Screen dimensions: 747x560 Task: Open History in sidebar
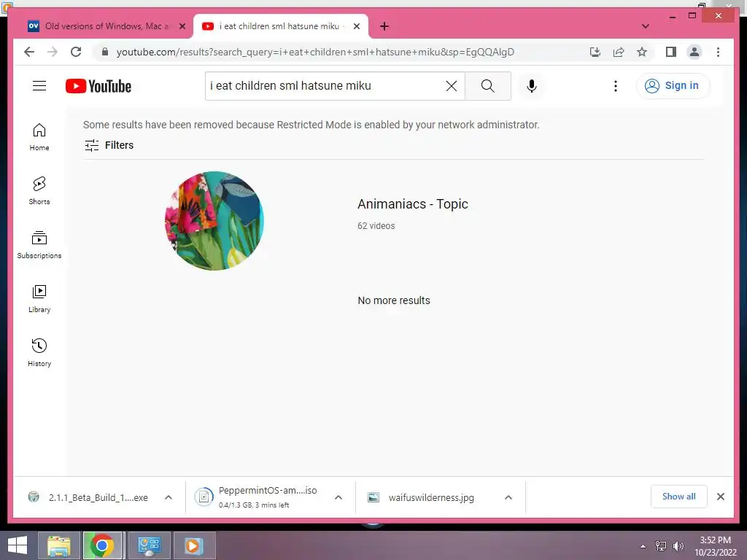coord(39,353)
